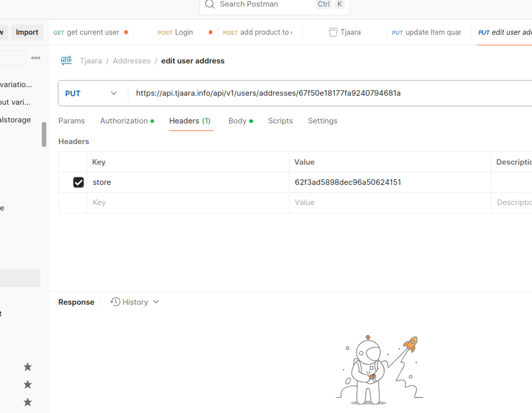Click the 'edit user address' request title

click(193, 61)
